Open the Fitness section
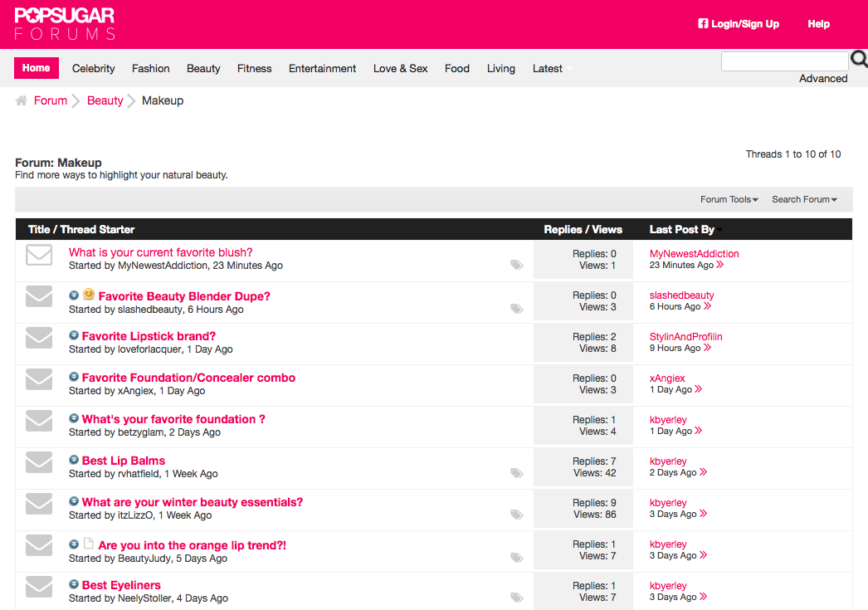 tap(255, 69)
